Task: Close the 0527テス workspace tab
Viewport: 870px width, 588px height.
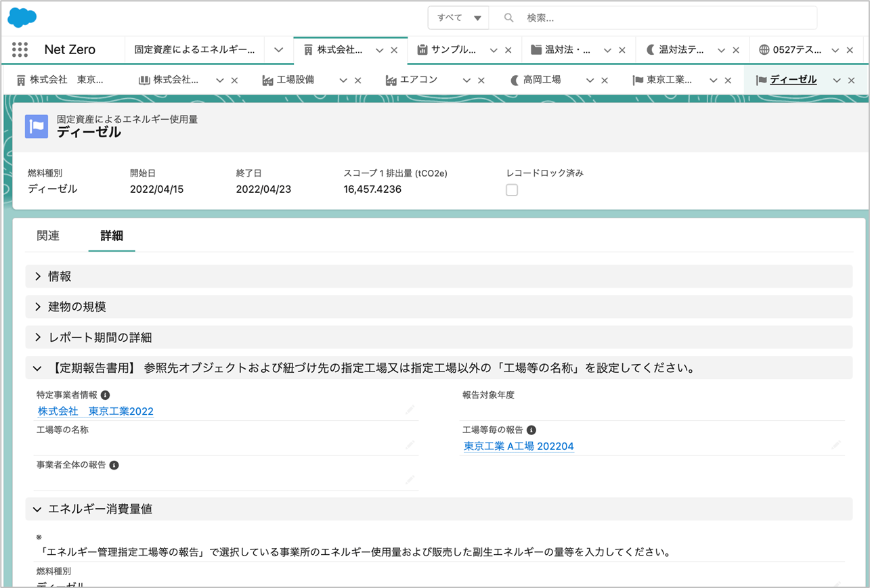Action: tap(850, 50)
